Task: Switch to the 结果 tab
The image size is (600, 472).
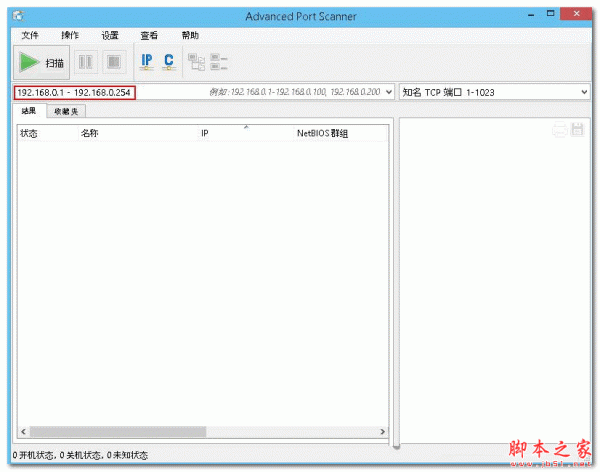Action: (29, 111)
